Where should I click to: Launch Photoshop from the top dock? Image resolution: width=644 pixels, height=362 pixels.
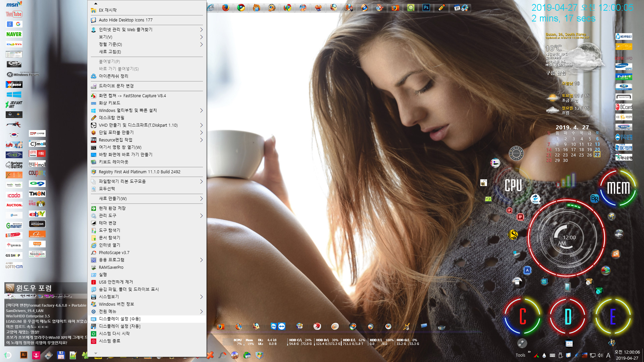[x=426, y=7]
